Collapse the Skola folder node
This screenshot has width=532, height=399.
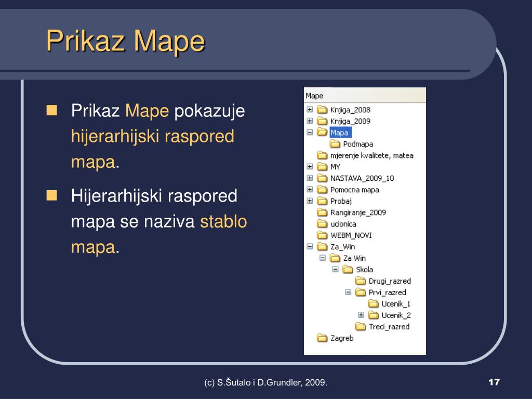tap(335, 269)
